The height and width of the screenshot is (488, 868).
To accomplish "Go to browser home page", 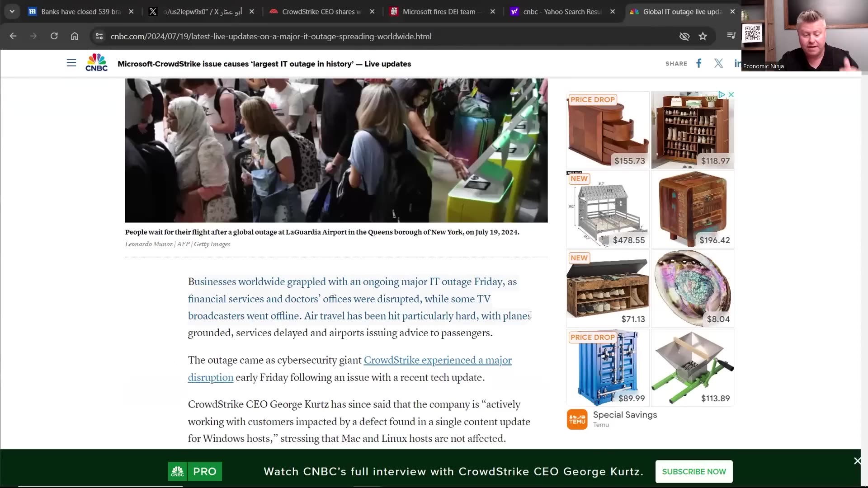I will pyautogui.click(x=75, y=36).
